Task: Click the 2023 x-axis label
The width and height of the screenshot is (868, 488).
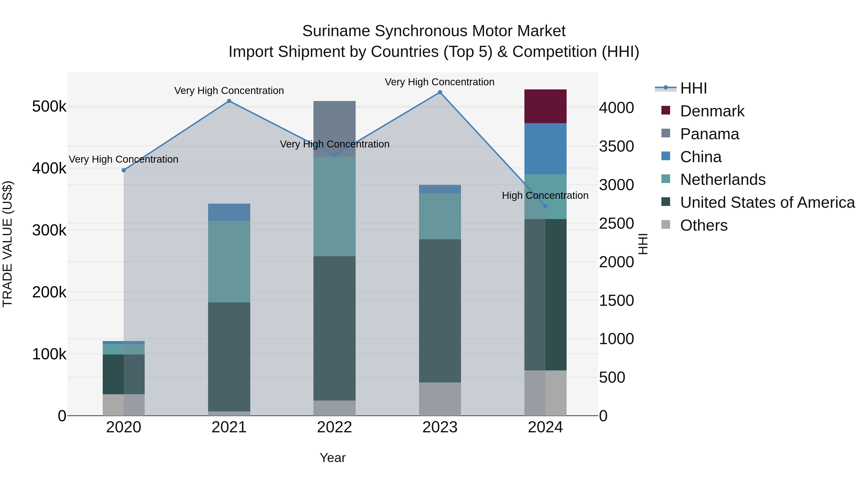Action: tap(440, 427)
